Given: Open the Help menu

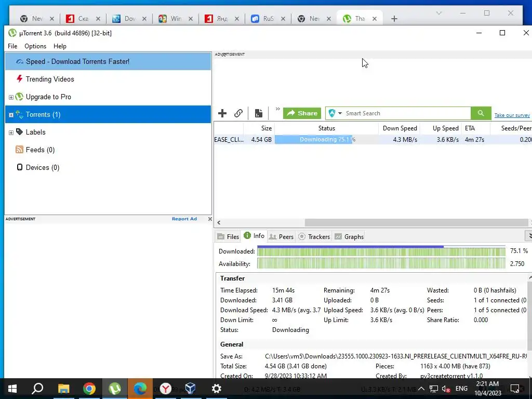Looking at the screenshot, I should tap(60, 46).
